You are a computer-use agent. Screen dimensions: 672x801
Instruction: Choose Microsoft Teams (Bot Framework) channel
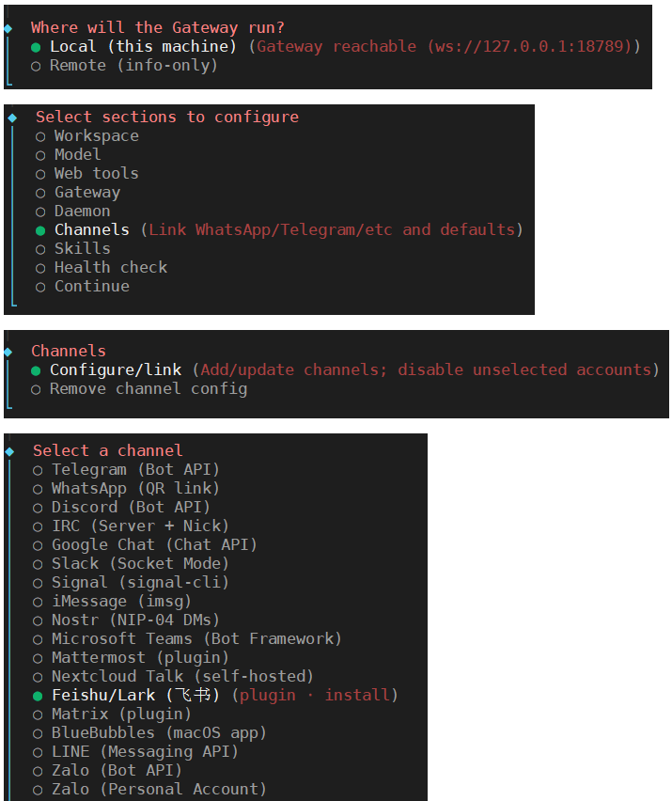click(187, 639)
